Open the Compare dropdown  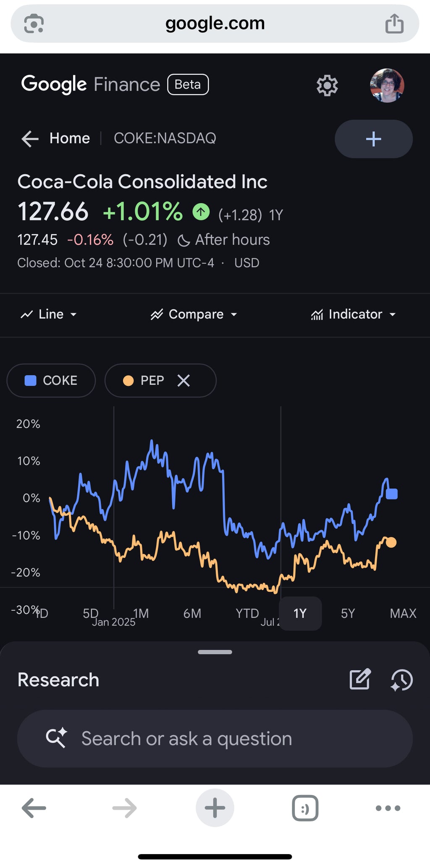point(194,314)
